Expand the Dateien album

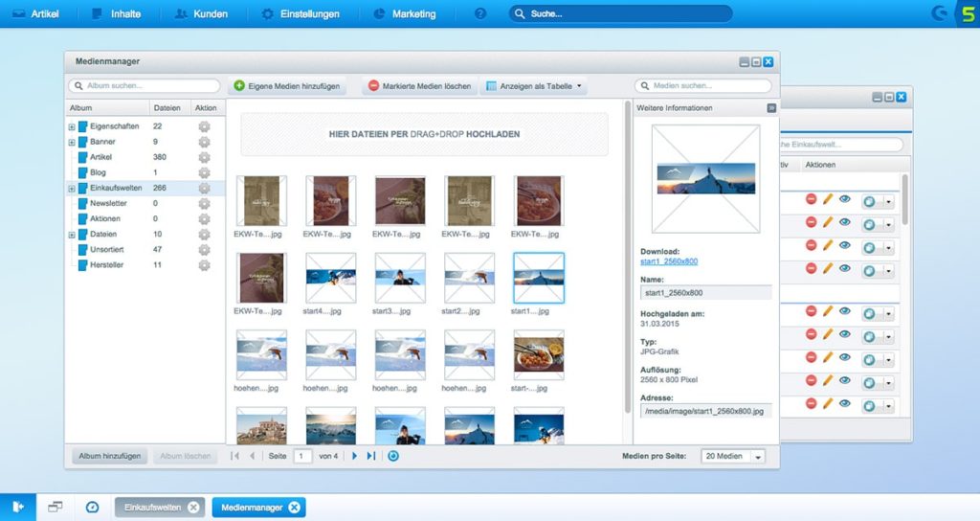coord(72,236)
